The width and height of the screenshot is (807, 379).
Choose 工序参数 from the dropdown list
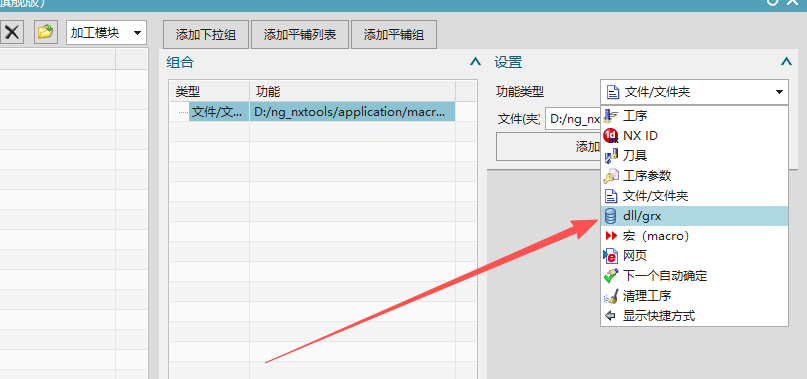694,176
